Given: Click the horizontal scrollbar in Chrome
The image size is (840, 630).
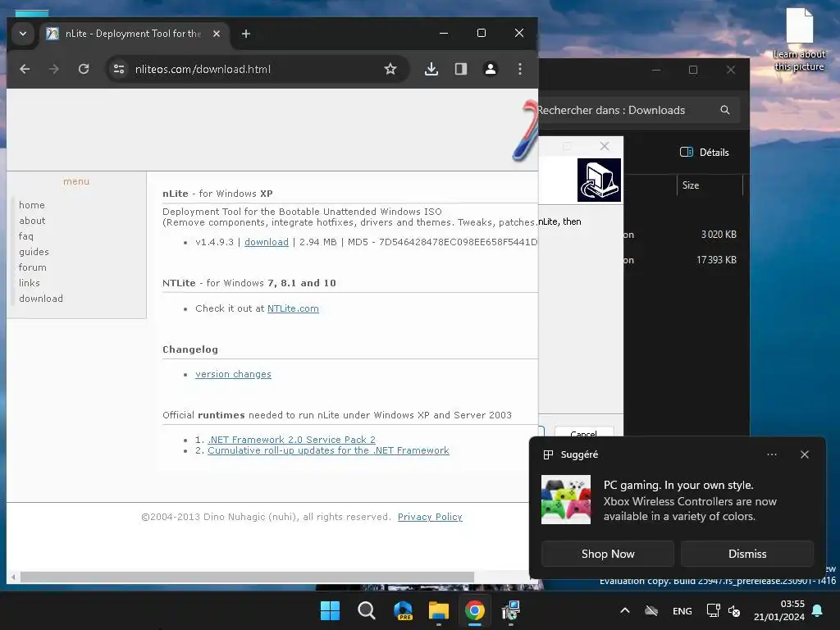Looking at the screenshot, I should (247, 577).
